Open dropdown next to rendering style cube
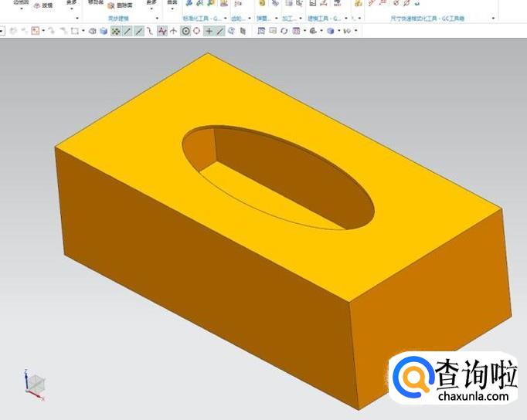 [x=338, y=31]
